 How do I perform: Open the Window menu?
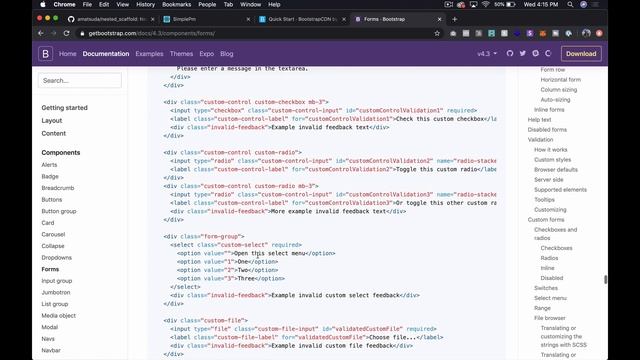(251, 4)
